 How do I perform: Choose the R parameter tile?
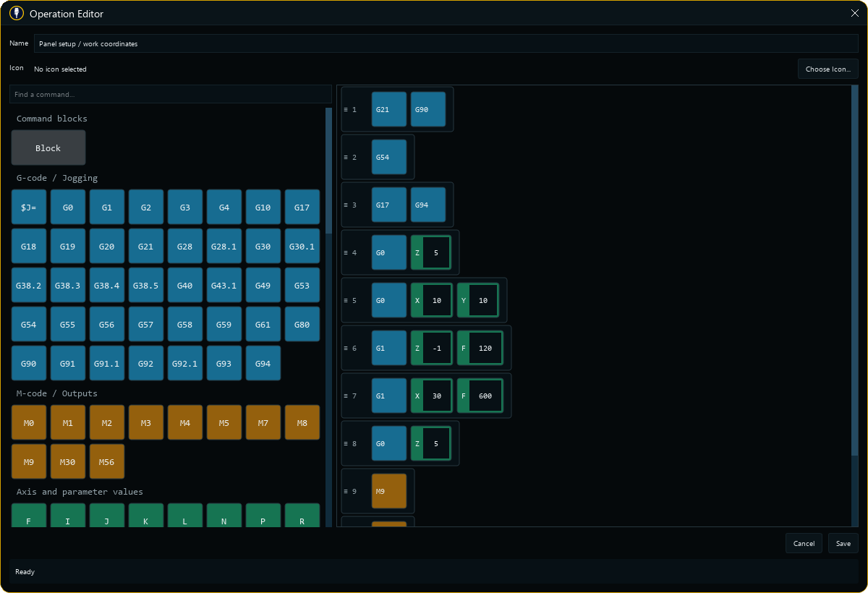[x=302, y=516]
